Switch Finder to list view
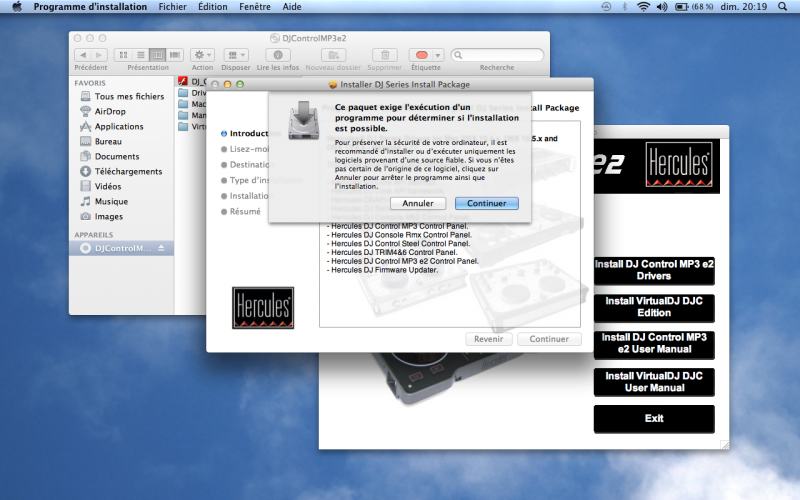 tap(141, 55)
